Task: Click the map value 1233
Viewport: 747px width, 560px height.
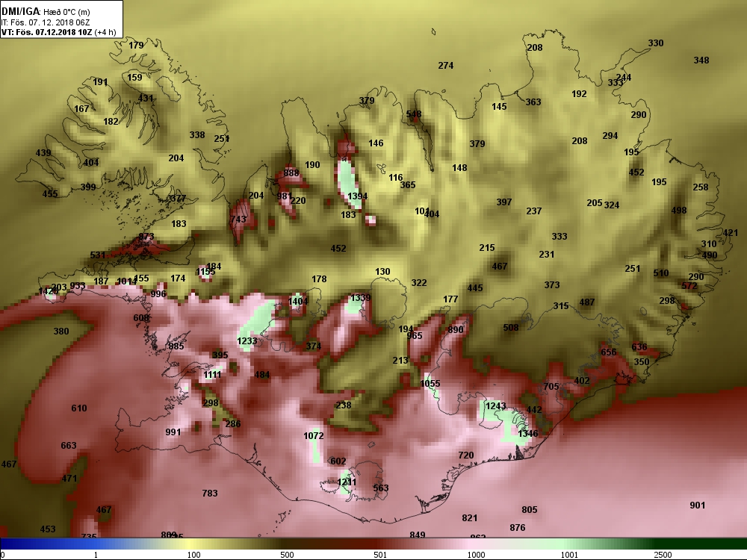Action: point(247,341)
